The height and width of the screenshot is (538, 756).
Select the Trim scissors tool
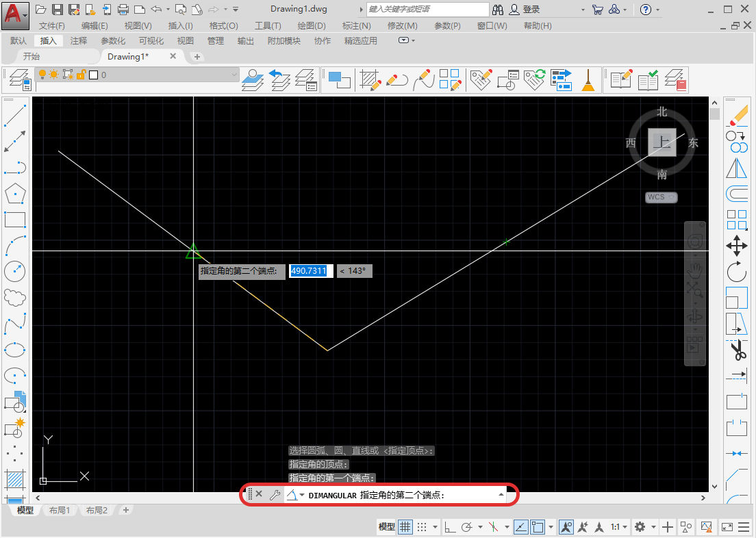[737, 350]
